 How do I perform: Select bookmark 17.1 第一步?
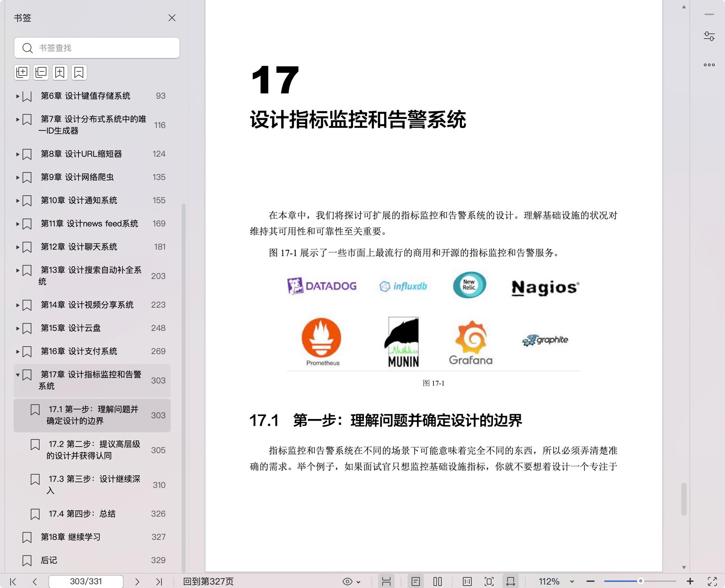(x=92, y=415)
